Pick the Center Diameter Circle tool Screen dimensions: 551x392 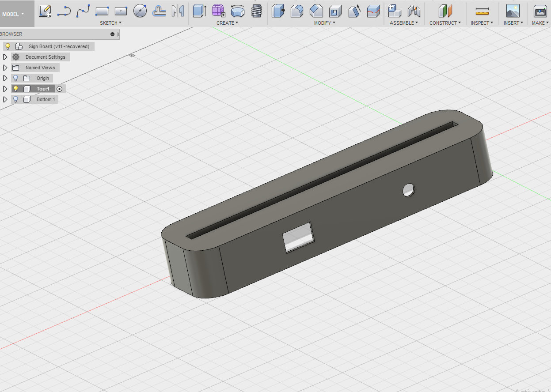[140, 11]
